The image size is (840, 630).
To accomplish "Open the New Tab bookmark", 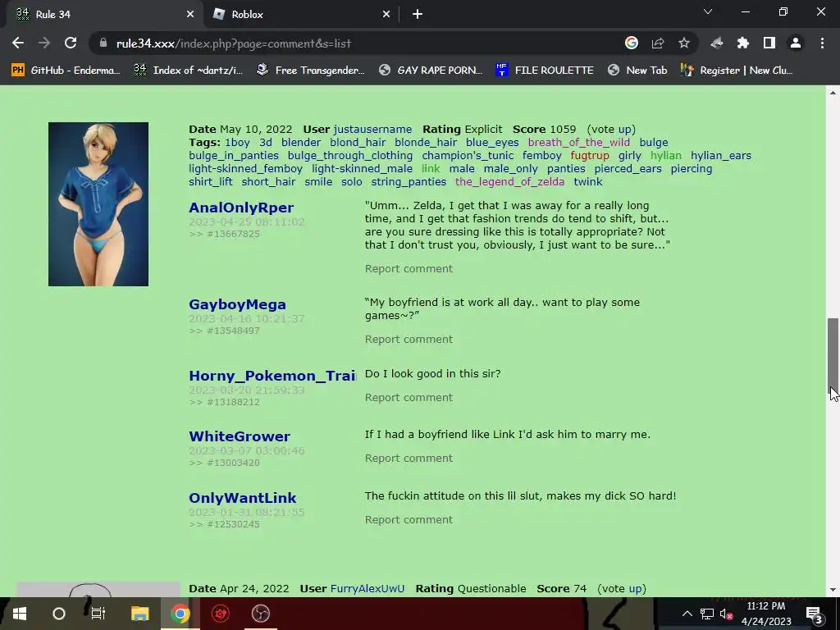I will (x=637, y=71).
